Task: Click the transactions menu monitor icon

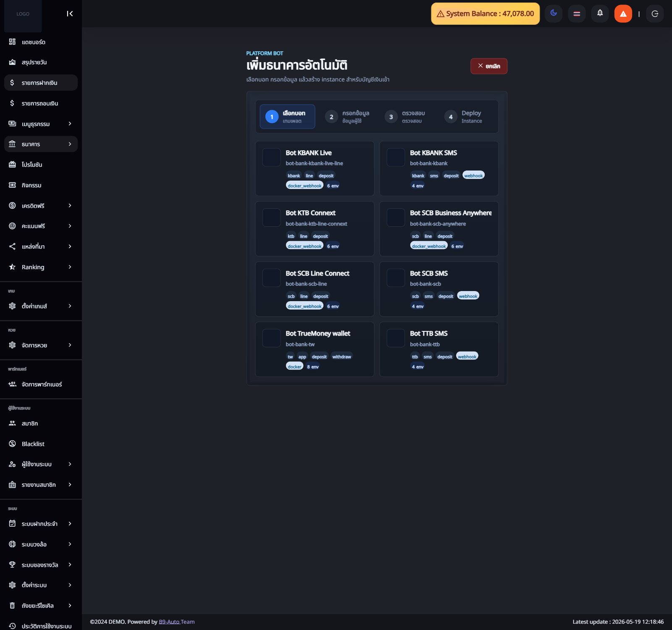Action: pos(12,123)
